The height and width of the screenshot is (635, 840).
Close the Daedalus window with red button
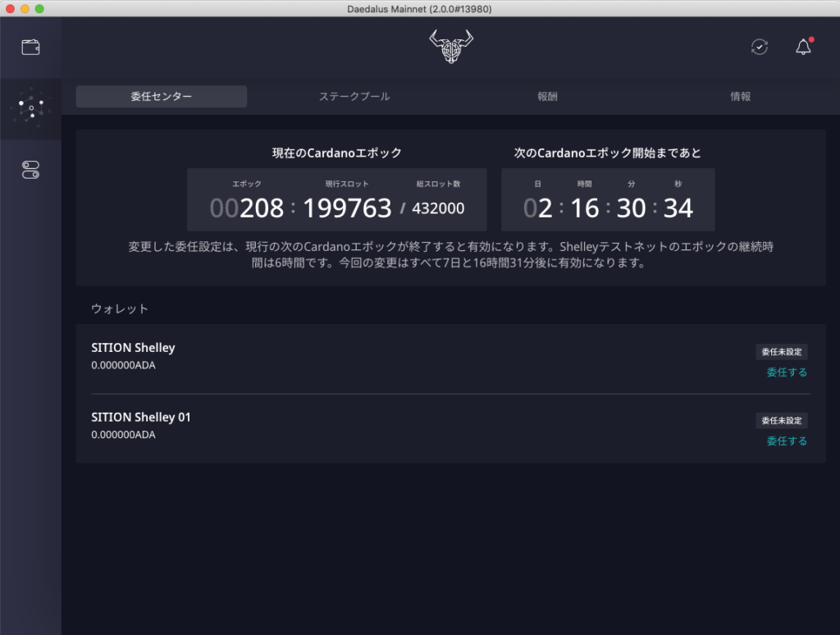[10, 8]
